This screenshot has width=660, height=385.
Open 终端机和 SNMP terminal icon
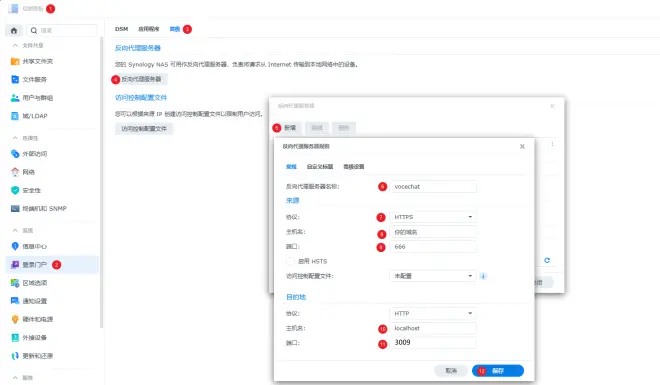coord(15,208)
